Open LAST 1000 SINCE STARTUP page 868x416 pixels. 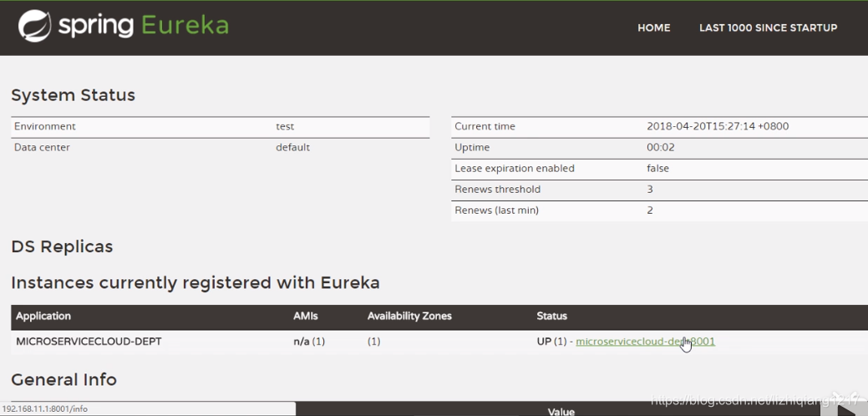769,28
